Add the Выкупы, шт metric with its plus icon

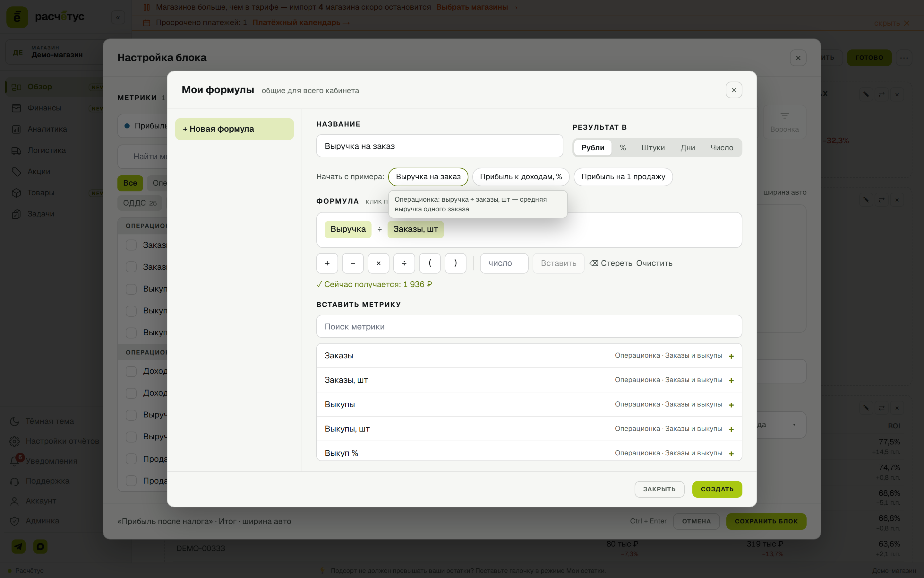pos(731,429)
